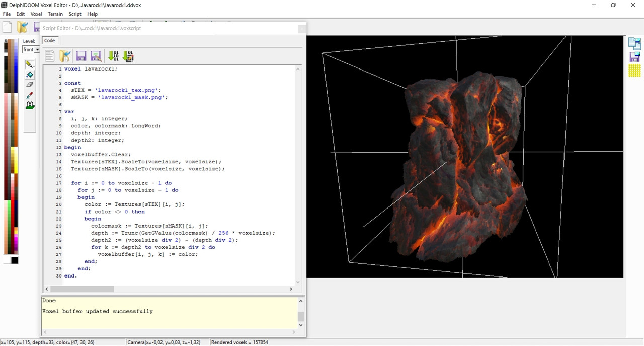Click the green double-arrow extrude tool
This screenshot has width=644, height=346.
30,105
